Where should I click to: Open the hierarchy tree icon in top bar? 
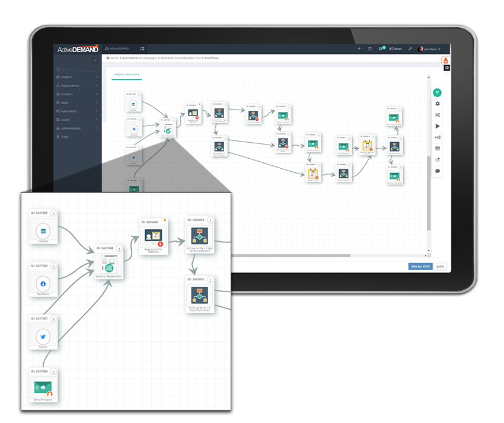coord(142,49)
